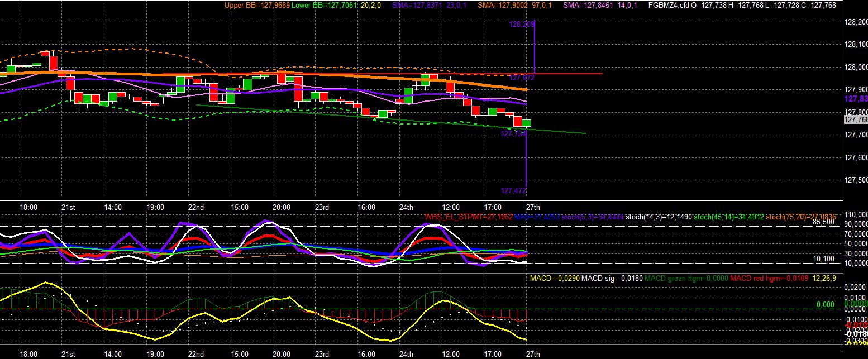Screen dimensions: 868x359
Task: Click 12:00 on time axis under MACD panel
Action: [x=451, y=354]
